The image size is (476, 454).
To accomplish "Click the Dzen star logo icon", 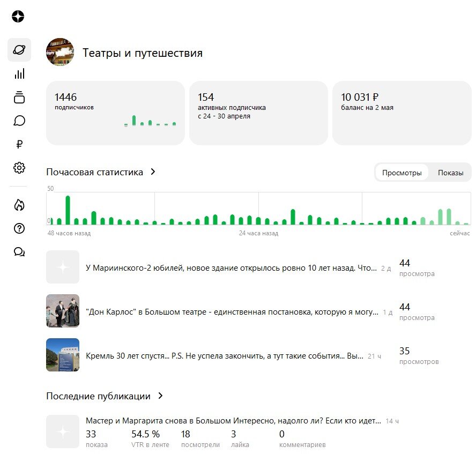I will point(18,17).
